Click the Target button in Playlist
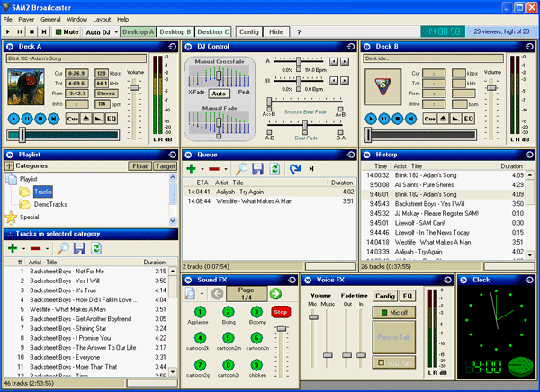Image resolution: width=540 pixels, height=392 pixels. 166,166
